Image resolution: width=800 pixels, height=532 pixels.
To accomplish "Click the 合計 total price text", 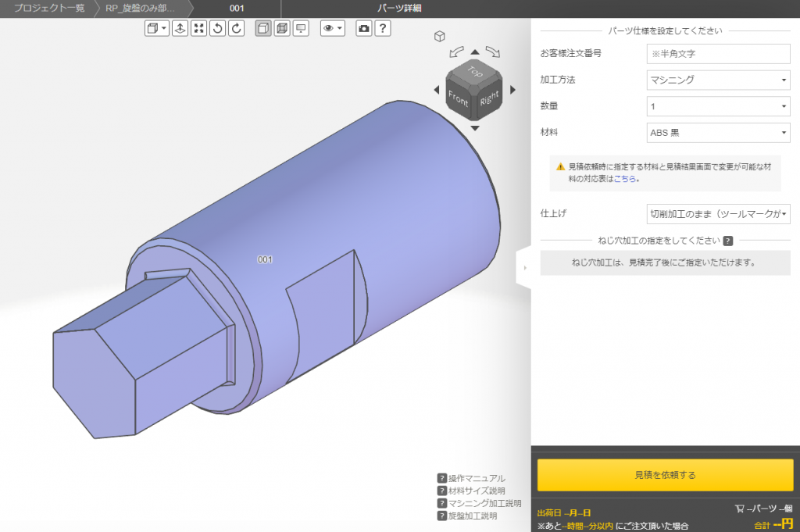I will point(773,524).
